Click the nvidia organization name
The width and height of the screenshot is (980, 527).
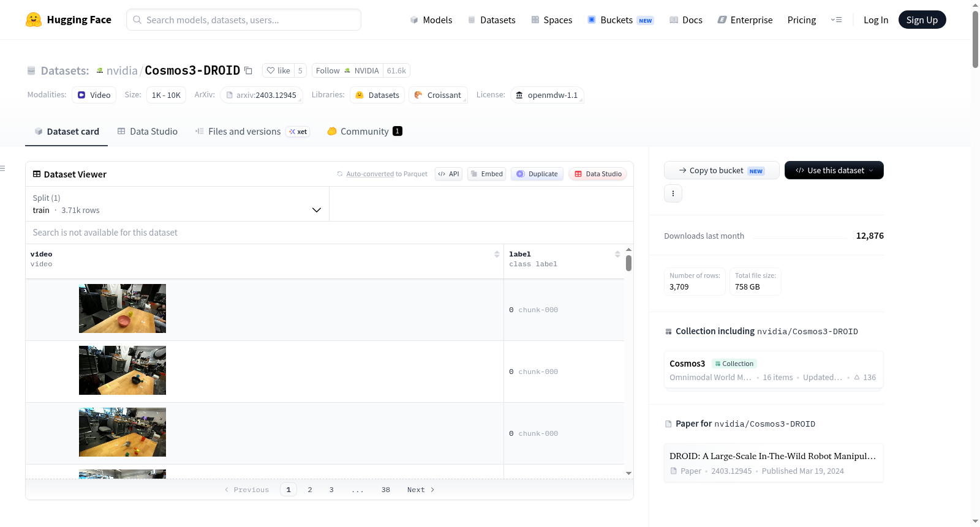coord(122,70)
